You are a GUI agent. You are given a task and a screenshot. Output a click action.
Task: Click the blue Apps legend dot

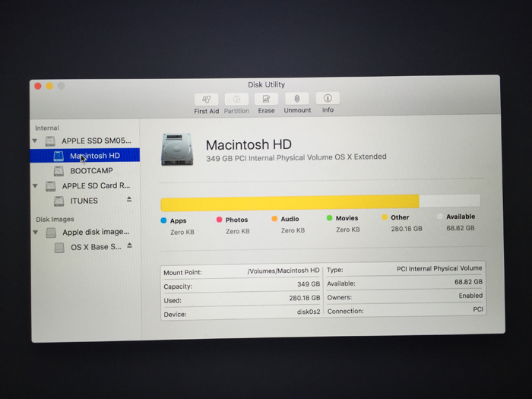pyautogui.click(x=163, y=220)
